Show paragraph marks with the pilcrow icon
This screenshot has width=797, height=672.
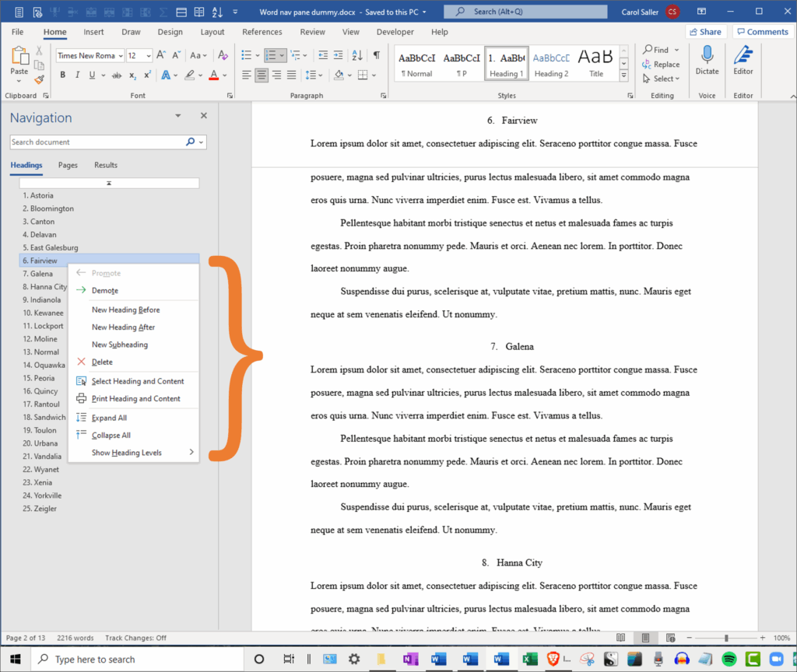[x=377, y=55]
